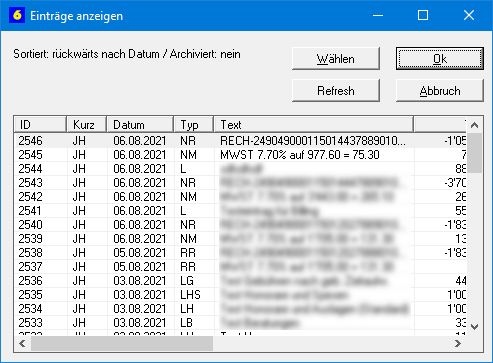Select entry ID 2541
Viewport: 493px width, 363px height.
(240, 211)
